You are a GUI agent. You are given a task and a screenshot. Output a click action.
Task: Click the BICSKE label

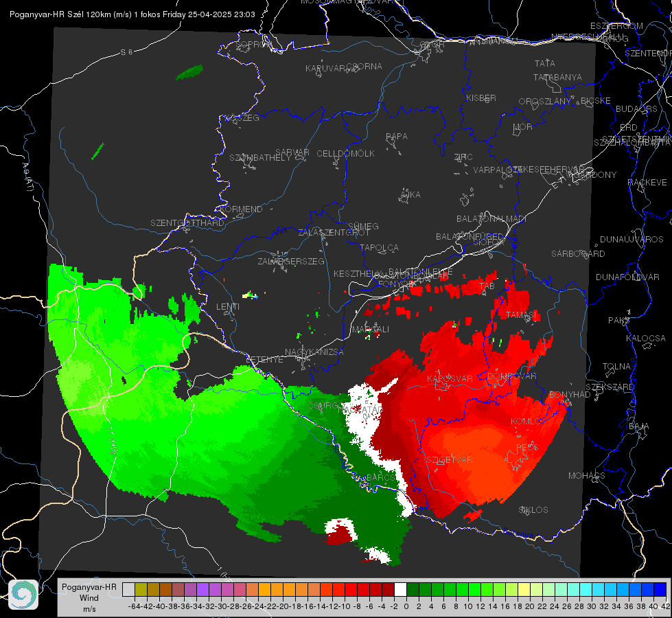(596, 101)
